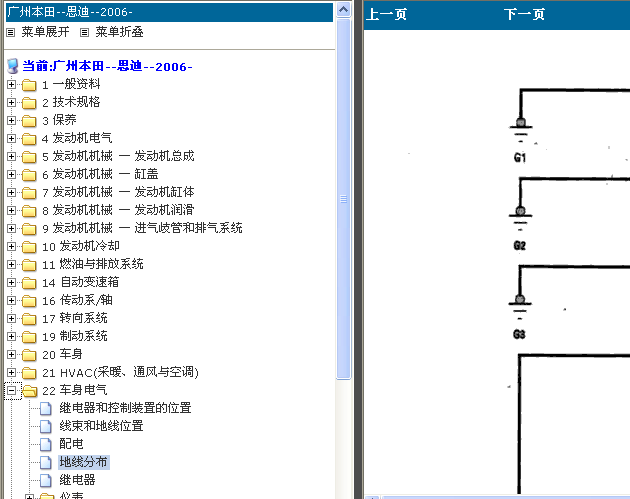
Task: Expand the 1 一般资料 tree node
Action: coord(12,85)
